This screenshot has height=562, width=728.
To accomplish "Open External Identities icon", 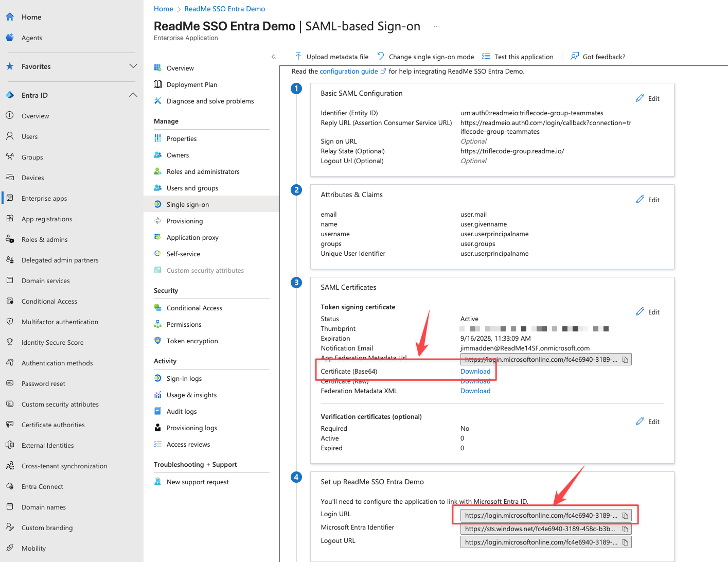I will pos(10,445).
